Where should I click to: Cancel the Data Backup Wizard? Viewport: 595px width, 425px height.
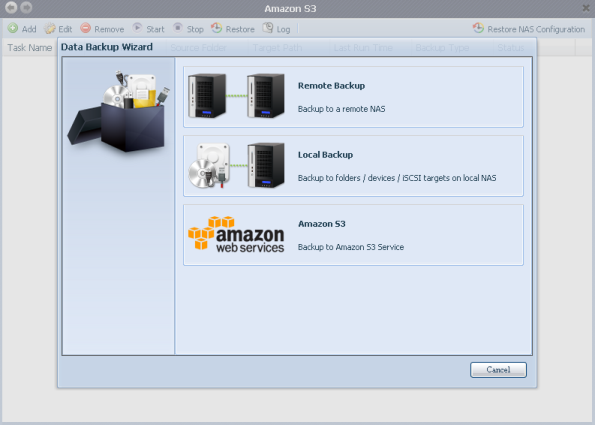point(498,370)
